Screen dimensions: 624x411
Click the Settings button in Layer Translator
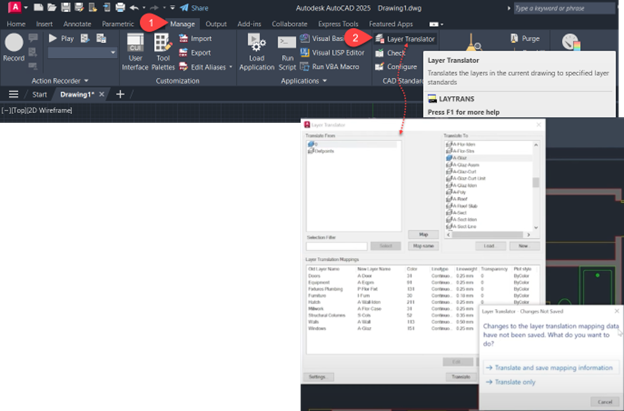click(x=318, y=376)
